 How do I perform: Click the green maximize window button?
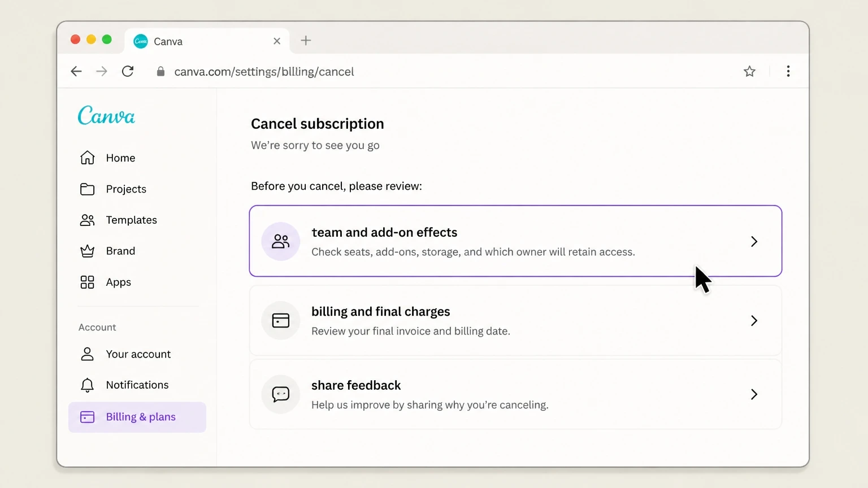[x=107, y=40]
